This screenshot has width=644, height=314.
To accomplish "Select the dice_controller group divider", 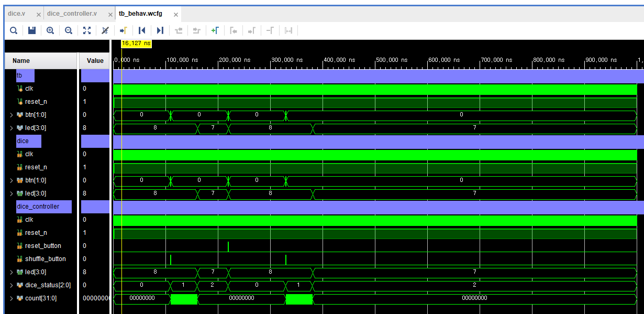I will coord(44,207).
